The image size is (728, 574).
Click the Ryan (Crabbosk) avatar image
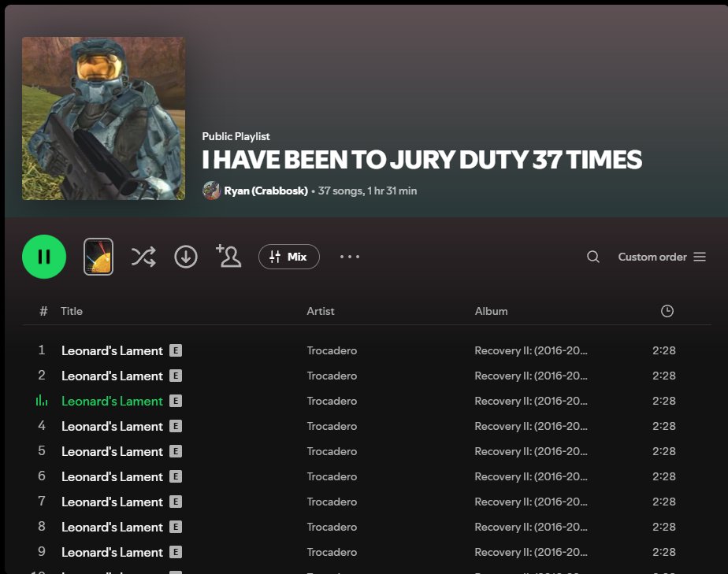pyautogui.click(x=212, y=191)
